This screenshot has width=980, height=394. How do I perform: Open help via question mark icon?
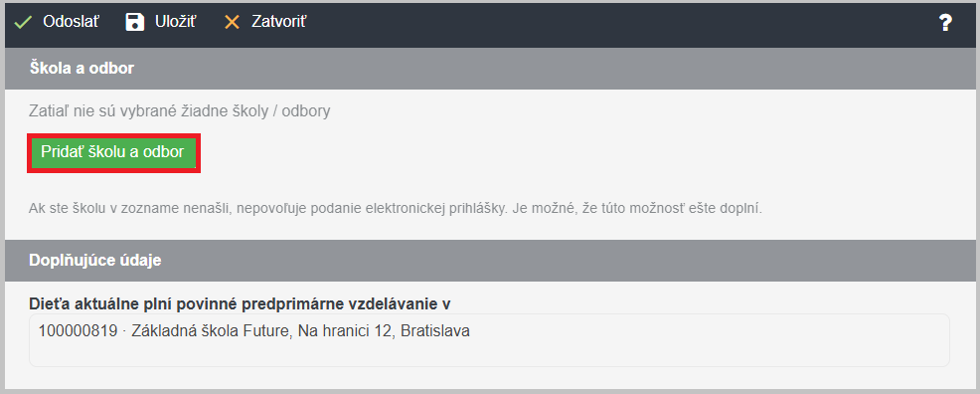click(945, 24)
